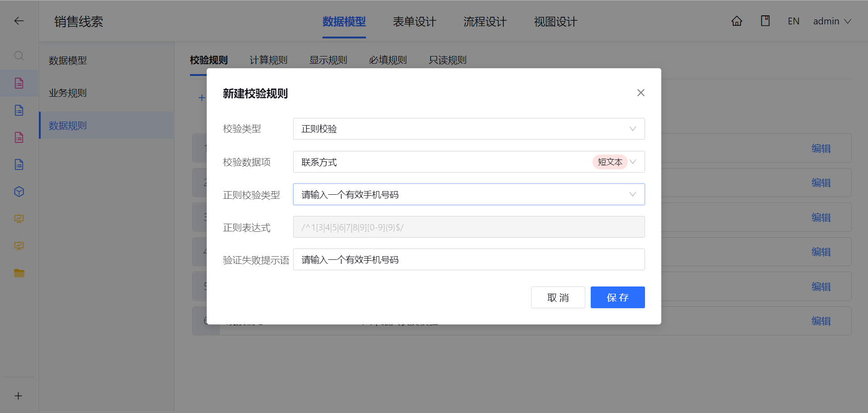Switch to 视图设计 top tab
Screen dimensions: 868x413
pos(556,22)
